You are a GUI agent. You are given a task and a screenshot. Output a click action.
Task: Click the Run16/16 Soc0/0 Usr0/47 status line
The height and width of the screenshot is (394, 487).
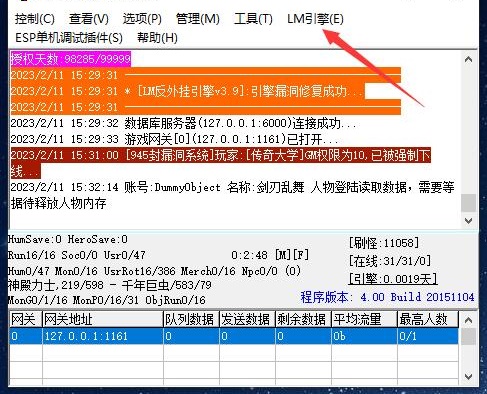click(77, 255)
